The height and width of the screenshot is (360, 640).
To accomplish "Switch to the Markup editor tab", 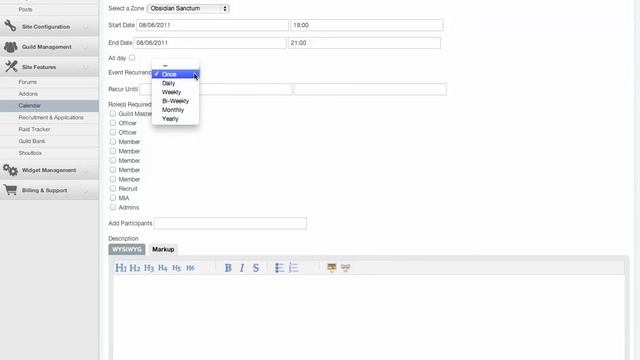I will [x=163, y=249].
